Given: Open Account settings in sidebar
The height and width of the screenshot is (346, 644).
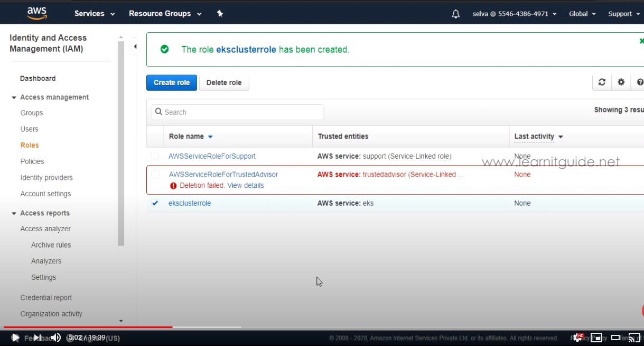Looking at the screenshot, I should (x=45, y=194).
